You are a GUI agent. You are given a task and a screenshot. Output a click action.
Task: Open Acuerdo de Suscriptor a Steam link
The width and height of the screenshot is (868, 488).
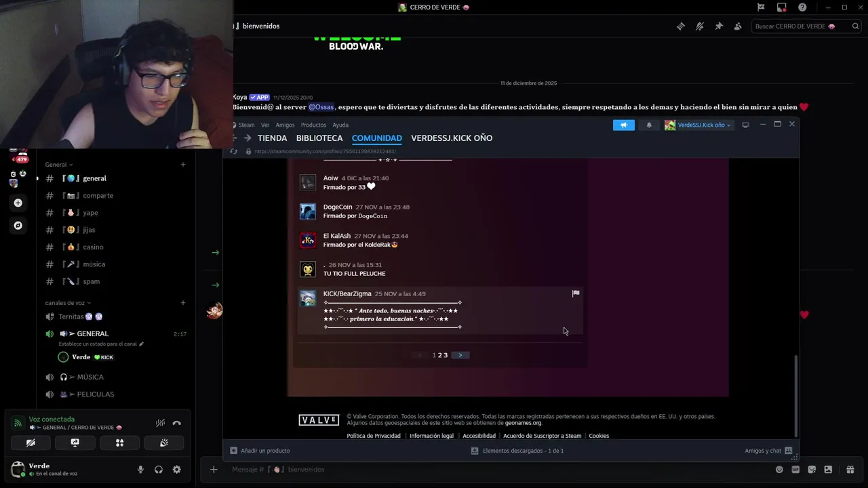point(542,436)
